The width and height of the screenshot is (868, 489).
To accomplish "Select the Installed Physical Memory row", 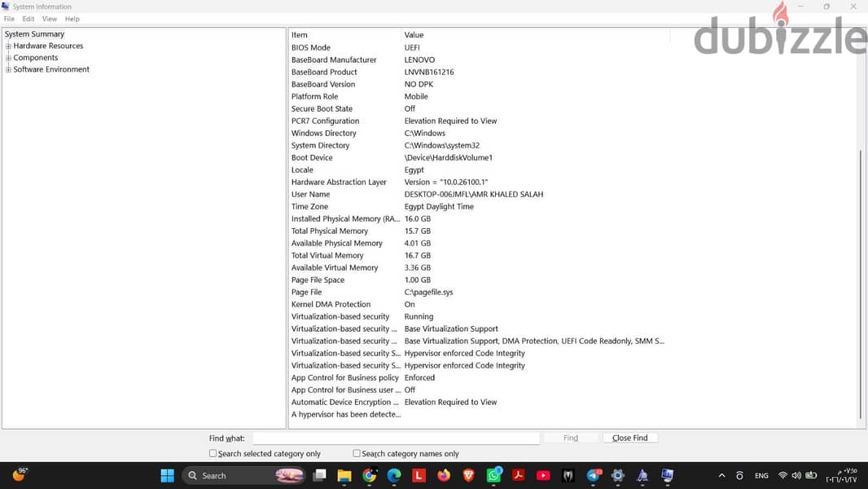I will [479, 218].
